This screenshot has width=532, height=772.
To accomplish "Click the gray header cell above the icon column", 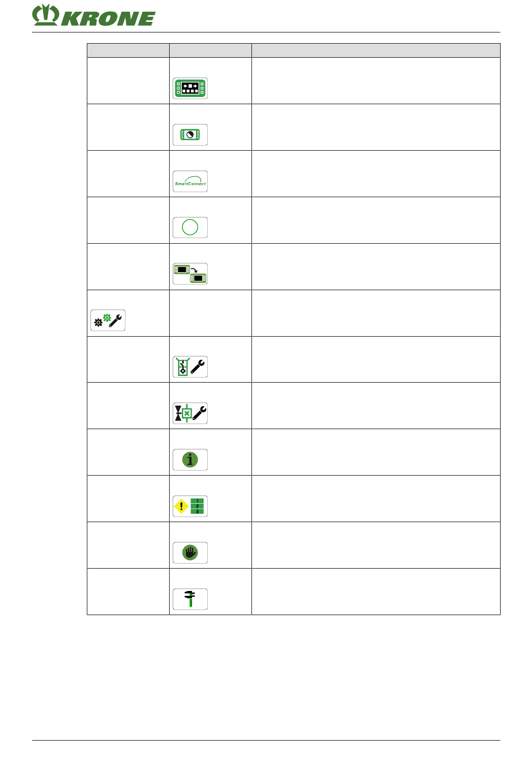I will click(x=211, y=50).
